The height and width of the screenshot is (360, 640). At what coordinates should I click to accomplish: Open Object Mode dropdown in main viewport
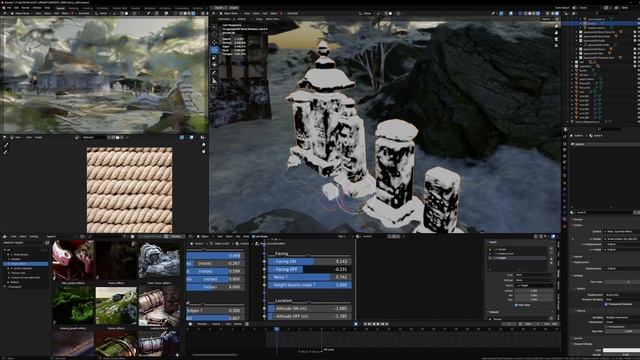pos(230,13)
